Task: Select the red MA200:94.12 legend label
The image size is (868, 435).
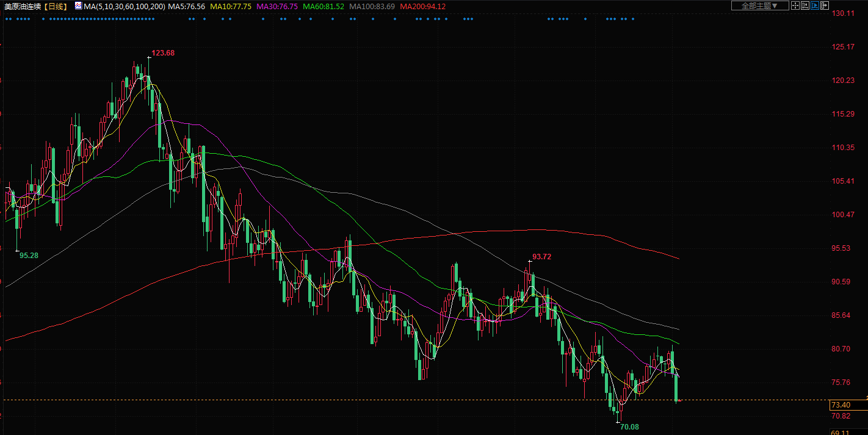Action: [422, 6]
